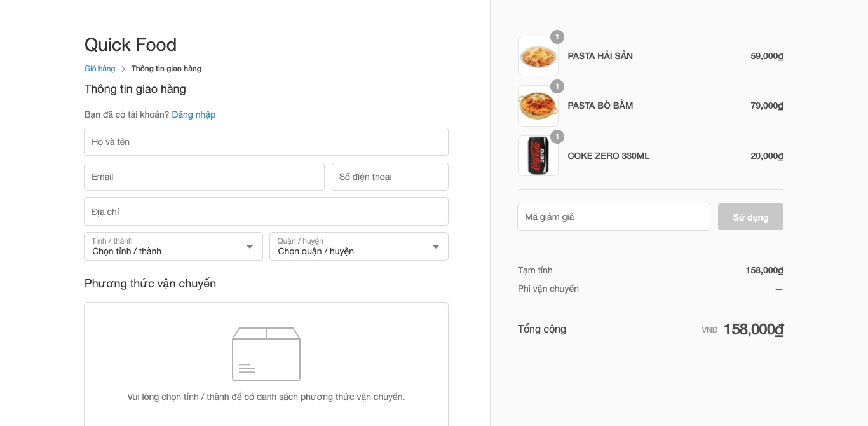Click the Pasta Hải Sản product thumbnail

[x=538, y=56]
